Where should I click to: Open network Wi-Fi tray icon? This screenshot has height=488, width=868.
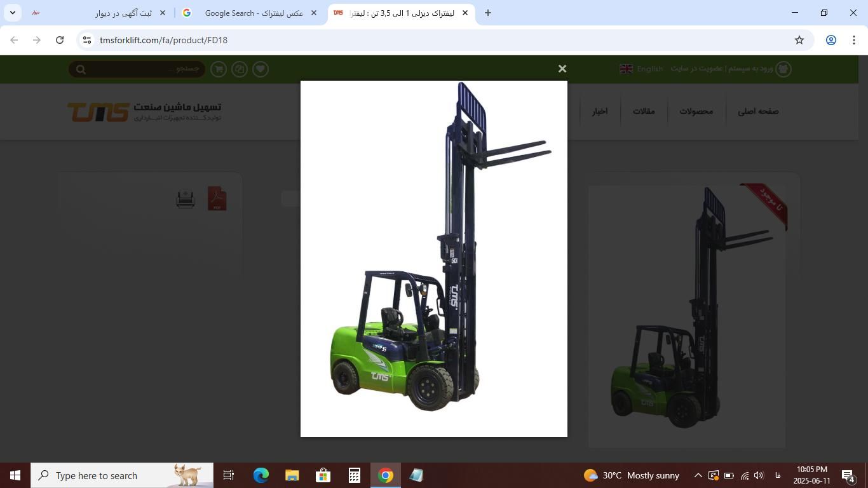tap(744, 475)
